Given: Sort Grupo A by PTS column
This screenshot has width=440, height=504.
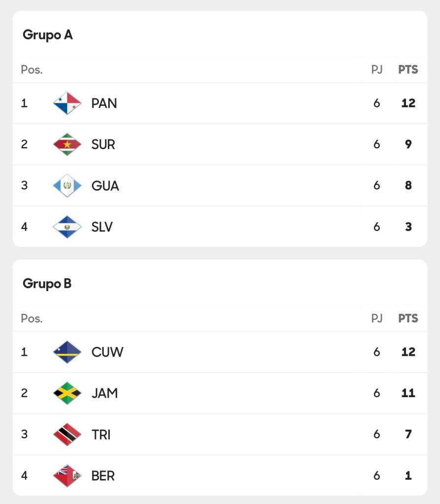Looking at the screenshot, I should [x=408, y=69].
